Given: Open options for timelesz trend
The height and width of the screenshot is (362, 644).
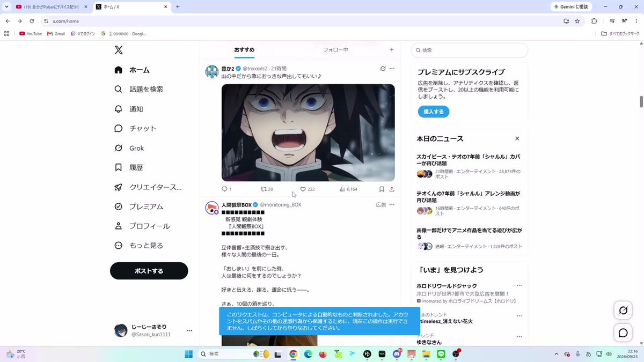Looking at the screenshot, I should click(x=518, y=315).
